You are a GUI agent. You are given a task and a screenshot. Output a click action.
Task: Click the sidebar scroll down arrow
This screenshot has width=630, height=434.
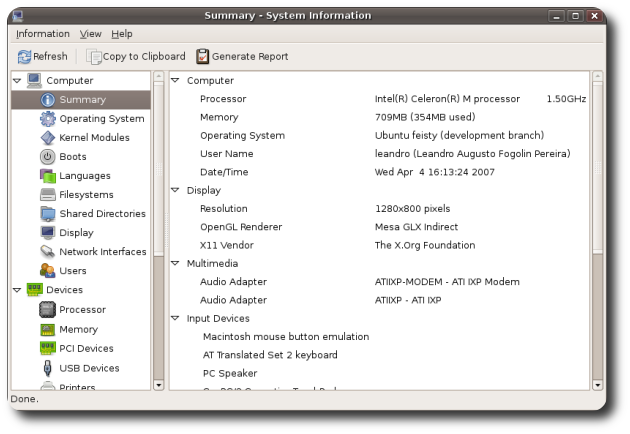(x=159, y=385)
